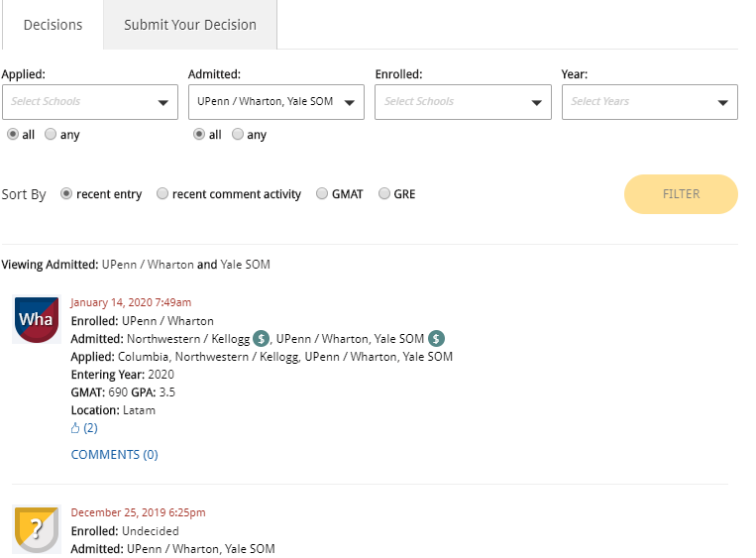Click 'Location: Latam' text

point(113,410)
